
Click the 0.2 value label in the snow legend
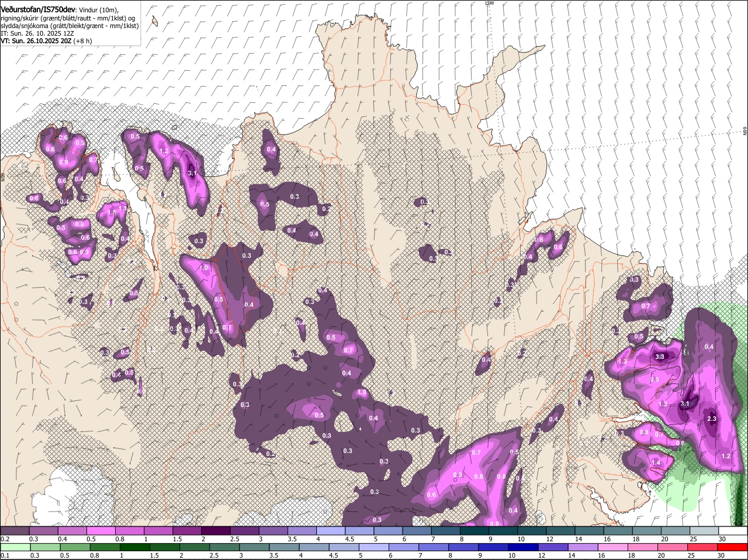[5, 539]
